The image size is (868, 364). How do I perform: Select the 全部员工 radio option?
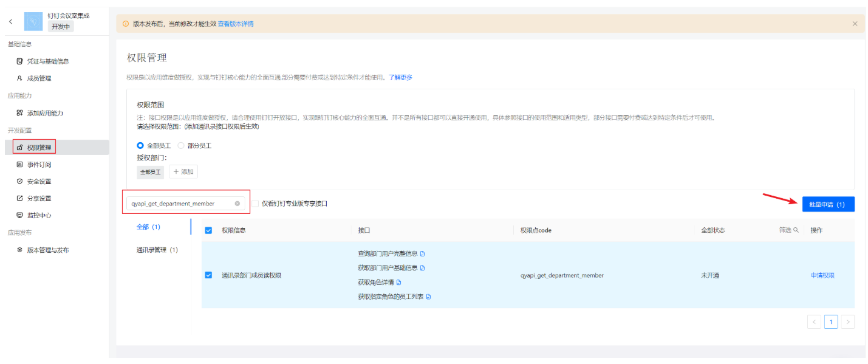[141, 146]
